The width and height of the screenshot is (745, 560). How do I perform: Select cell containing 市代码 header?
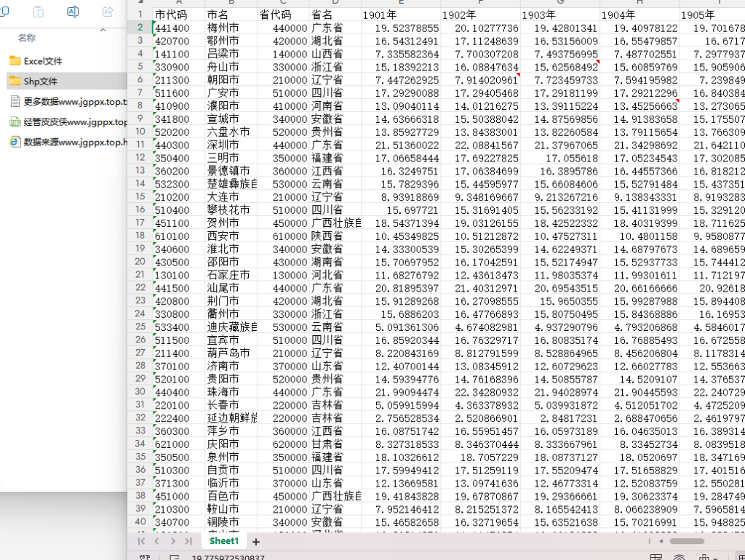click(x=179, y=15)
